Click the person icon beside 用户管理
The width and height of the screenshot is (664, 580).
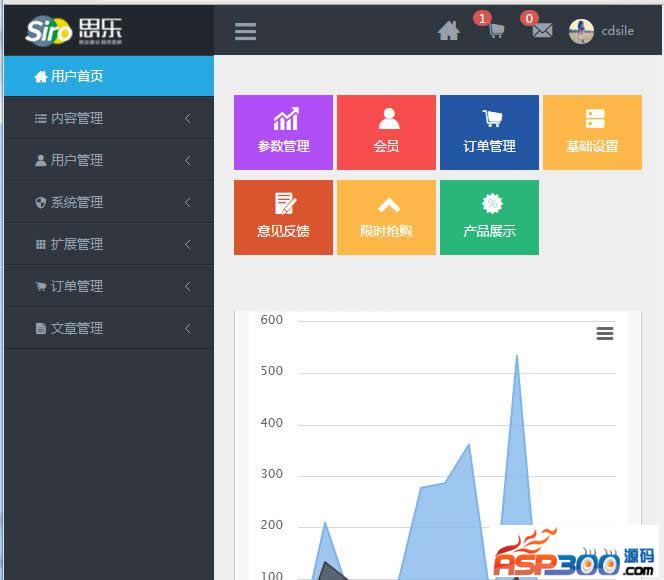(x=41, y=160)
